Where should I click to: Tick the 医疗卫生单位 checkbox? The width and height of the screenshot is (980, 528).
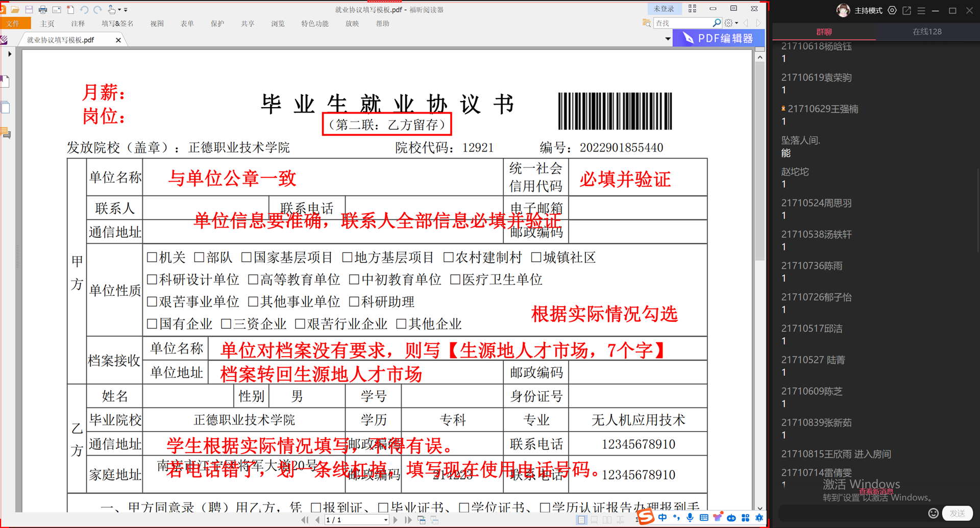coord(455,280)
